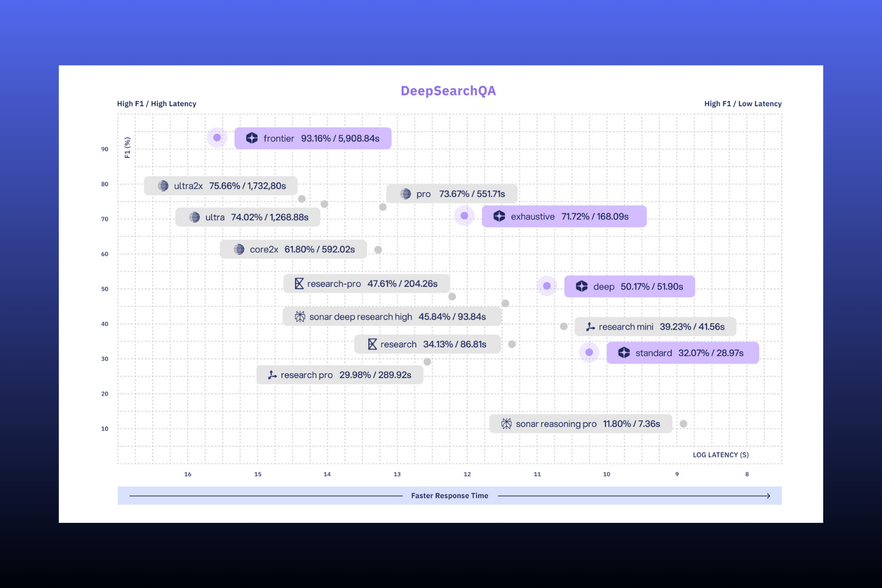Click the 'LOG LATENCY (S)' axis label

pyautogui.click(x=721, y=455)
